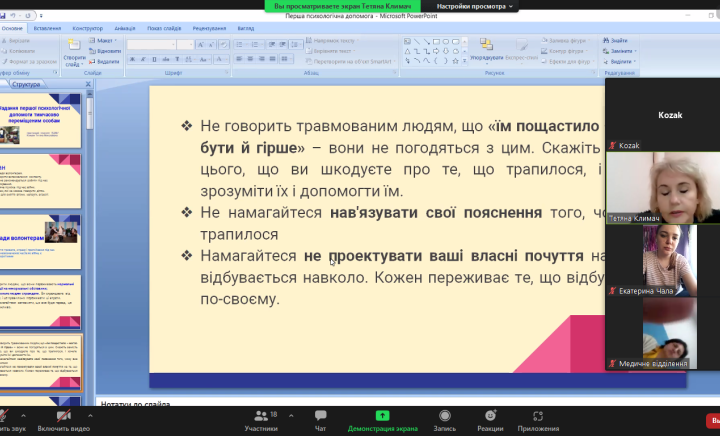The image size is (720, 436).
Task: Open the Макет layout dropdown
Action: pyautogui.click(x=104, y=40)
